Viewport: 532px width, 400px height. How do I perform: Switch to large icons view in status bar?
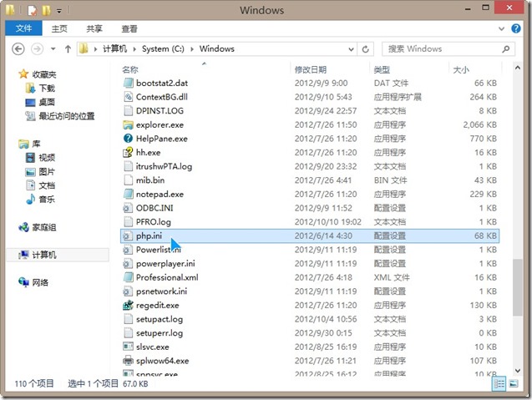(514, 383)
